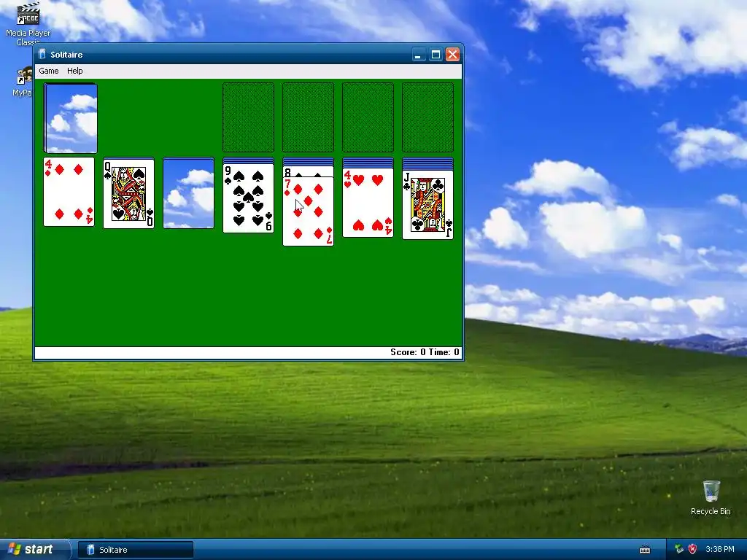This screenshot has width=747, height=560.
Task: Select the partially covered 8 of spades
Action: click(x=309, y=171)
